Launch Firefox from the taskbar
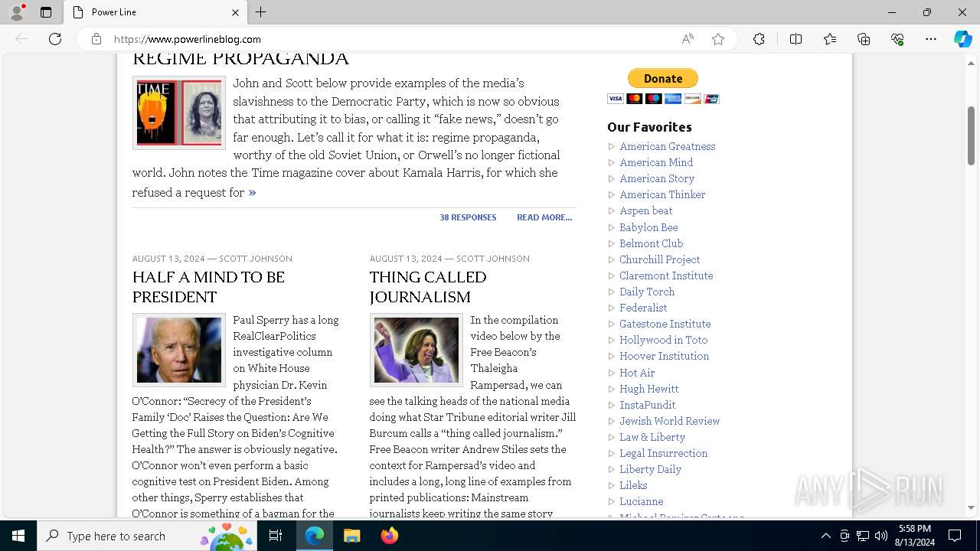Screen dimensions: 980x551 (x=389, y=536)
